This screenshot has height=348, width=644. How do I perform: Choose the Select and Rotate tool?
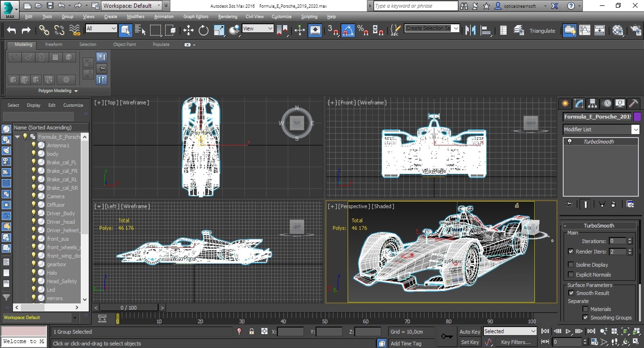point(203,31)
